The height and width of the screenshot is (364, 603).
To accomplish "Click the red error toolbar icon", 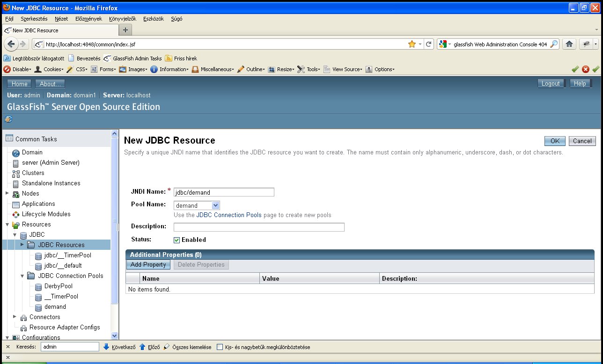I will click(x=585, y=69).
